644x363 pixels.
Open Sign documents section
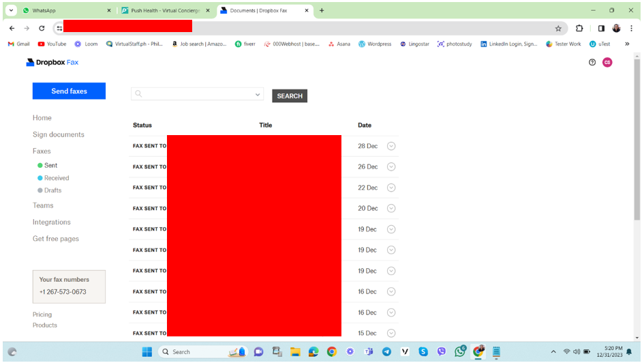coord(59,135)
